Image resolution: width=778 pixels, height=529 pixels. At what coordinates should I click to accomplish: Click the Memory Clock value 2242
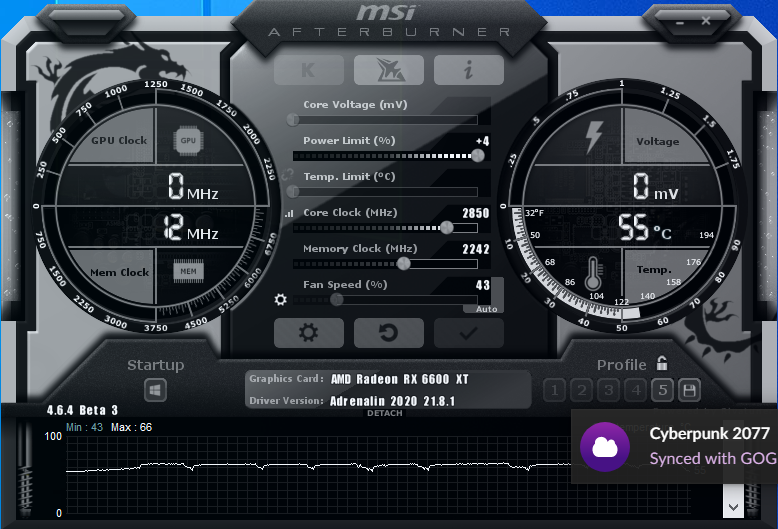[475, 249]
